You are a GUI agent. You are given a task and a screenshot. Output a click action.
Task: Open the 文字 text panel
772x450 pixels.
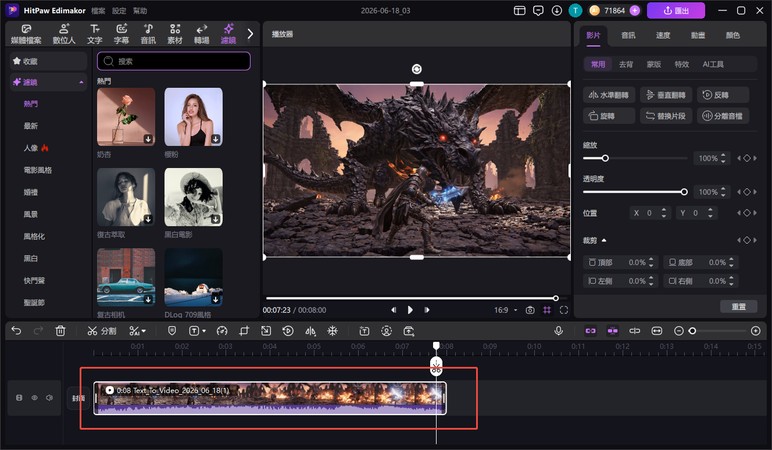click(95, 34)
